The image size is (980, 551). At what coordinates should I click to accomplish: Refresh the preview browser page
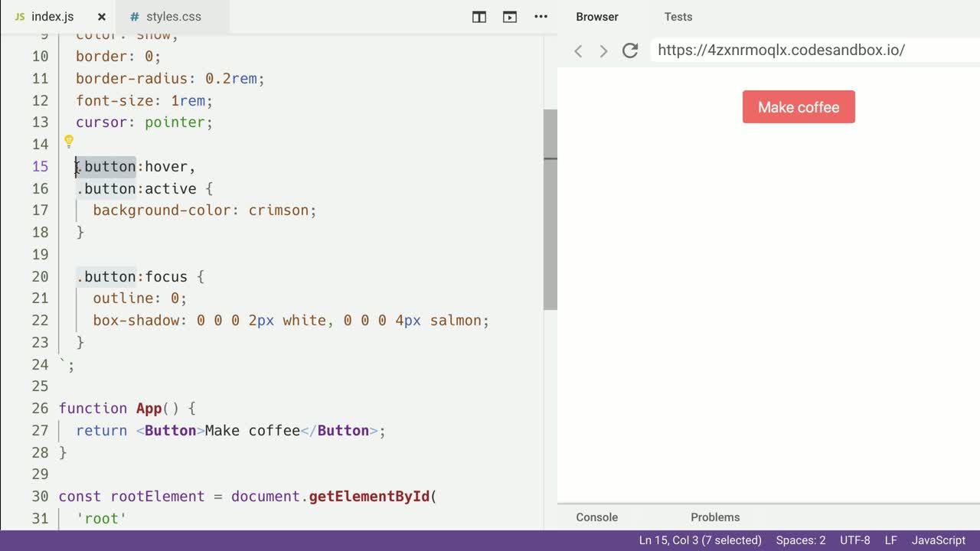tap(630, 51)
